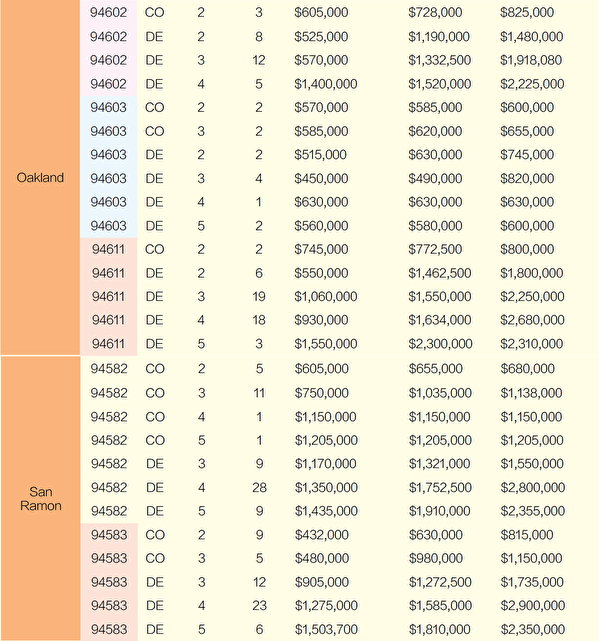Click the Oakland city cell
This screenshot has width=600, height=641.
(x=40, y=177)
